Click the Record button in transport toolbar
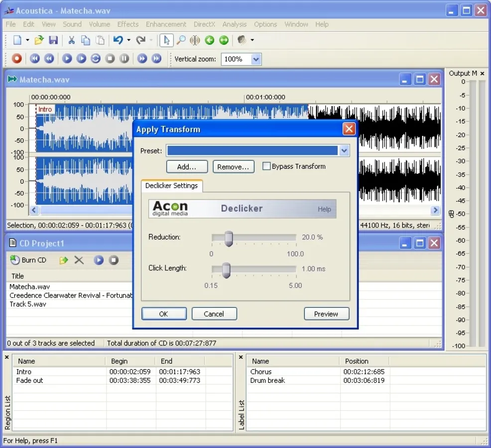Screen dimensions: 491x448 click(x=17, y=59)
